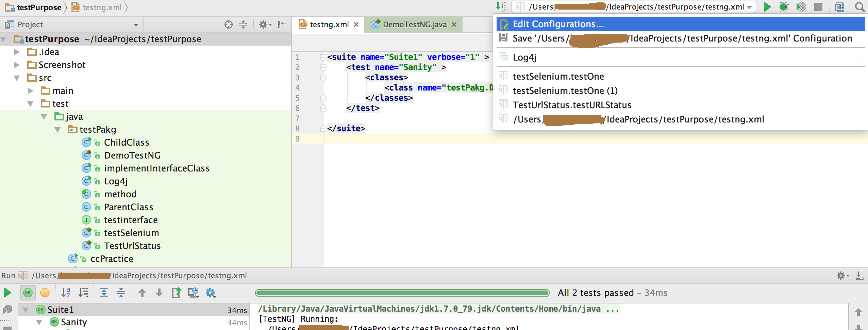Collapse the testPurpose root node
The width and height of the screenshot is (868, 330).
pyautogui.click(x=4, y=39)
